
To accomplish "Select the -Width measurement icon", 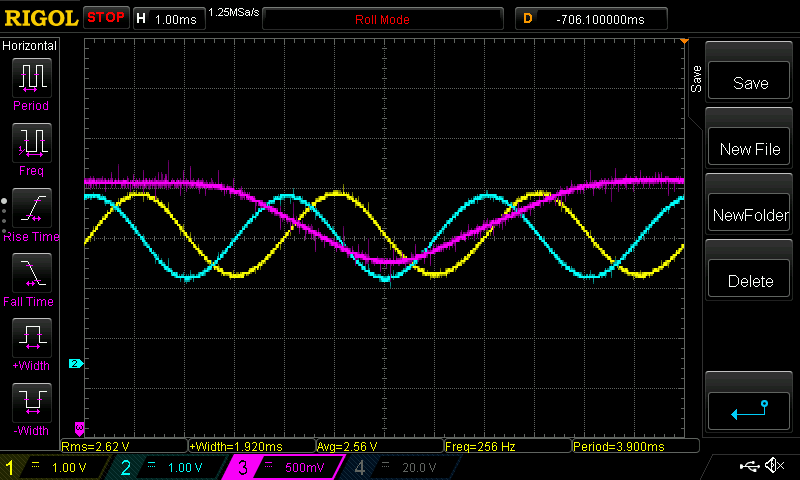I will 32,402.
